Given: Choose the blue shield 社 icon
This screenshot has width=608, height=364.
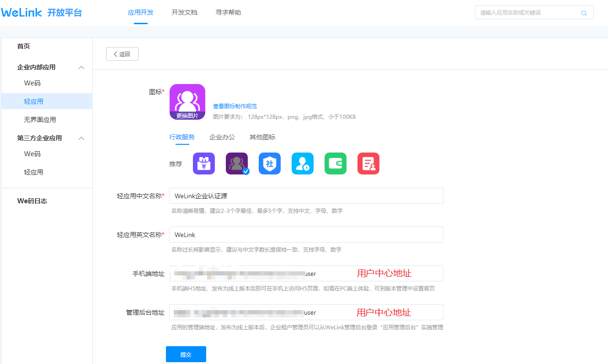Looking at the screenshot, I should click(270, 164).
